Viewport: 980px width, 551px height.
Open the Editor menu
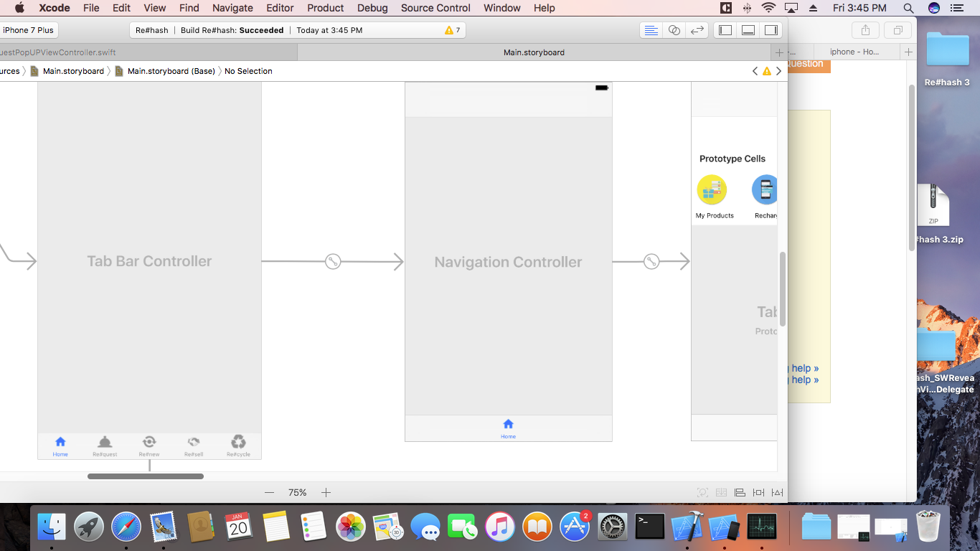(280, 8)
